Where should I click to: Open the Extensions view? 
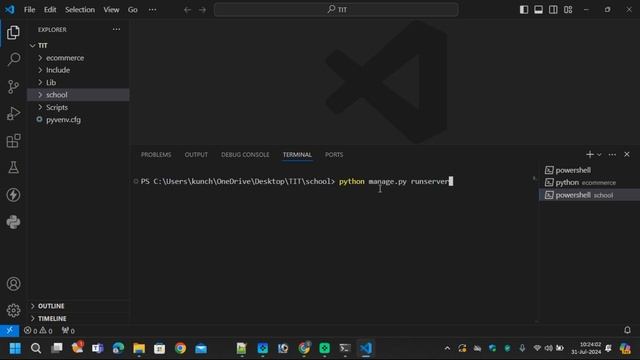(x=13, y=141)
